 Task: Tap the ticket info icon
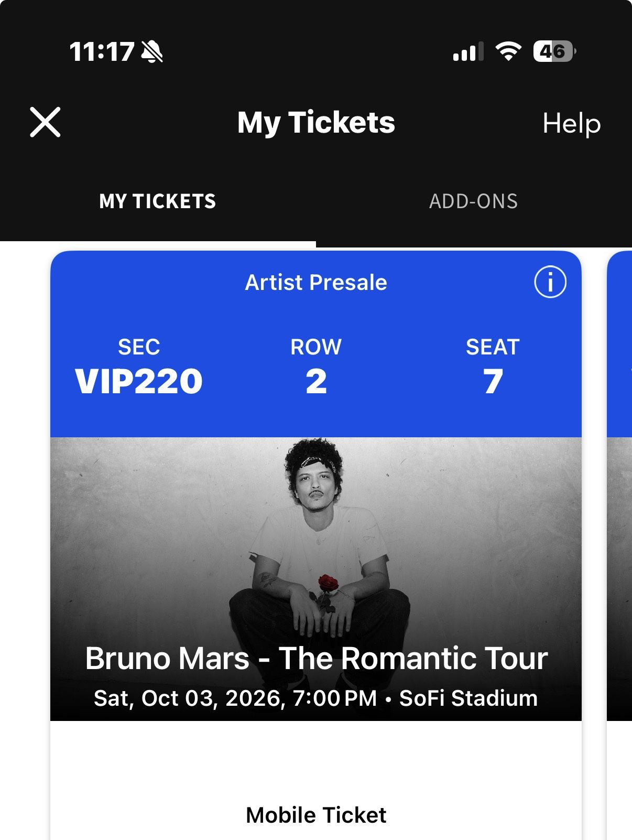point(550,283)
